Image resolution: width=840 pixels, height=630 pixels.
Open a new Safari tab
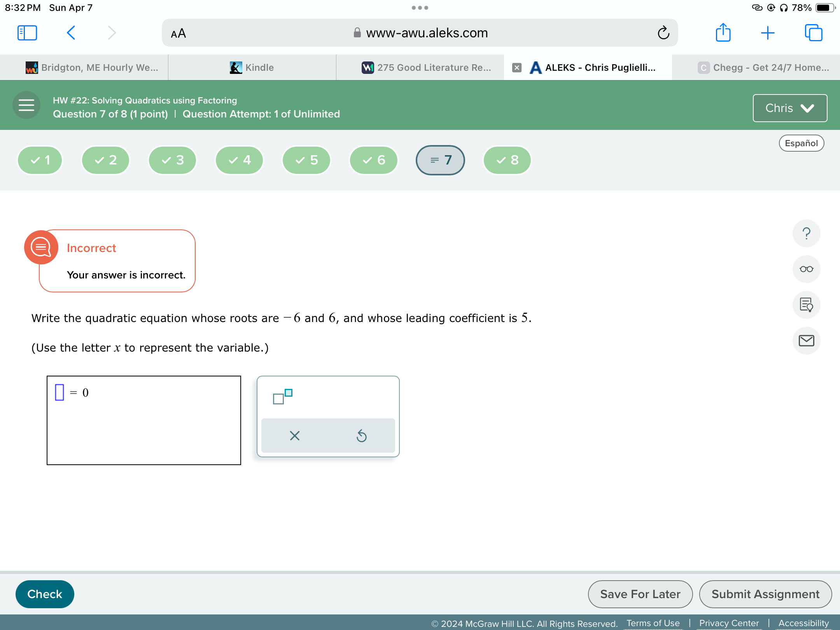767,33
